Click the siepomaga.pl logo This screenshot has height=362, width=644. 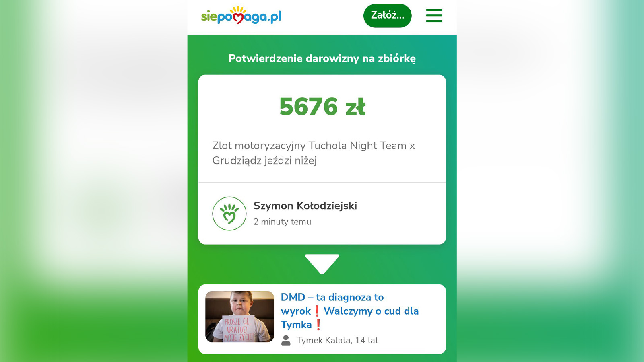[x=241, y=15]
